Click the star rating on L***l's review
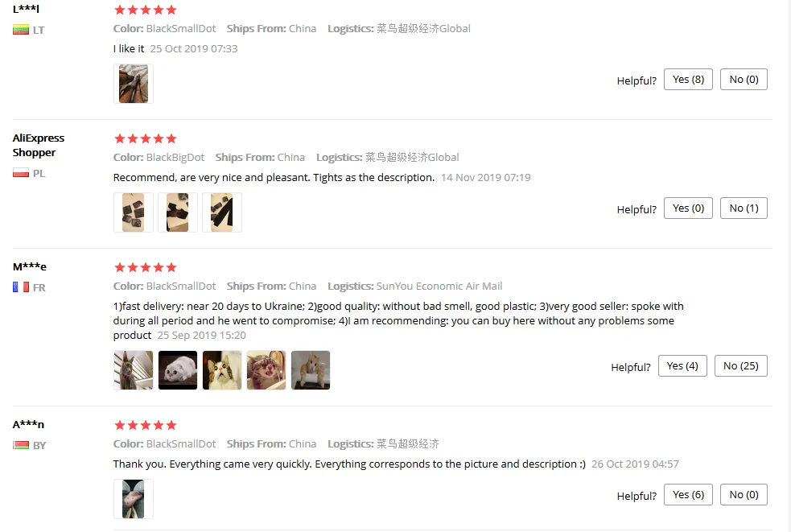Image resolution: width=791 pixels, height=532 pixels. pos(146,10)
